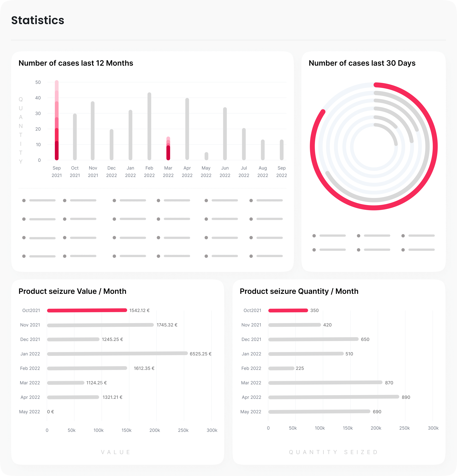
Task: Click the Jan 2022 quantity bar labeled 510
Action: coord(306,354)
